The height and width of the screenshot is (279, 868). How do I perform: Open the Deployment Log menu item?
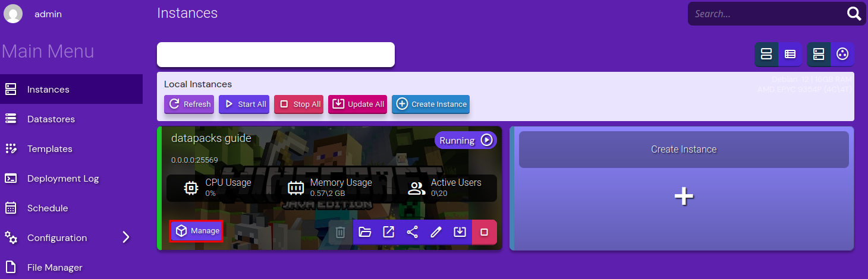point(63,179)
